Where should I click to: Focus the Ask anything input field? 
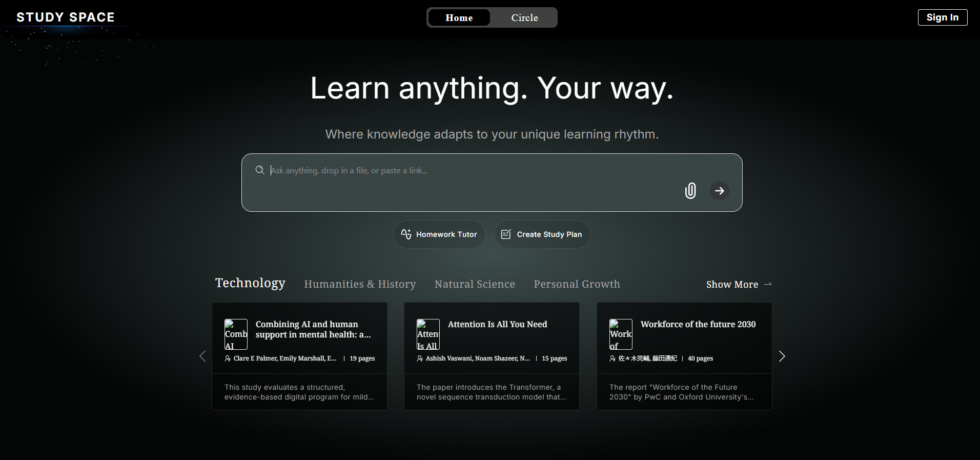click(x=472, y=171)
